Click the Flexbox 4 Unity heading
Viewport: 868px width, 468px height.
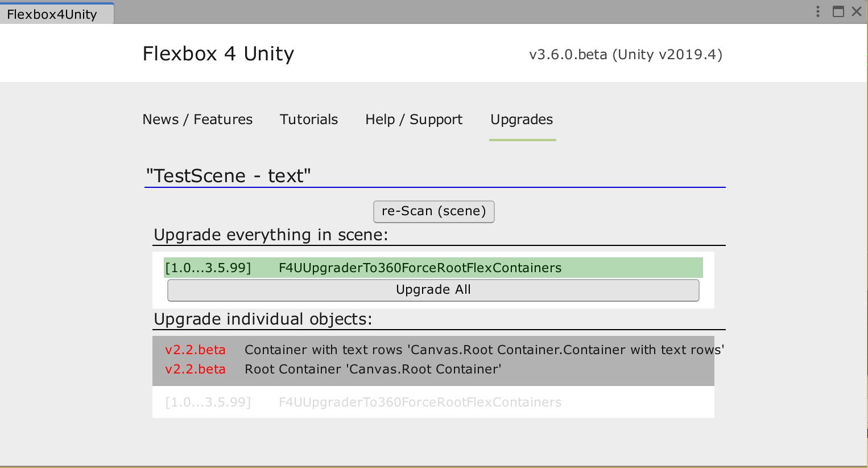(218, 54)
